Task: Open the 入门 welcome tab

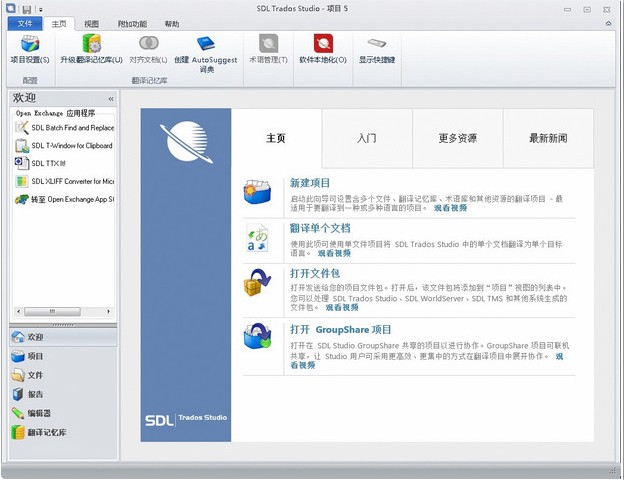Action: click(x=367, y=138)
